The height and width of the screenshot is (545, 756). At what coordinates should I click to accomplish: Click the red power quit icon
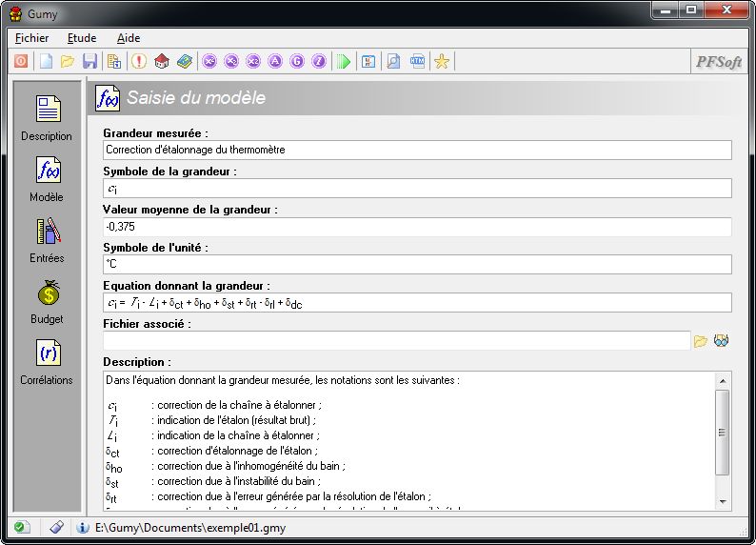[21, 61]
